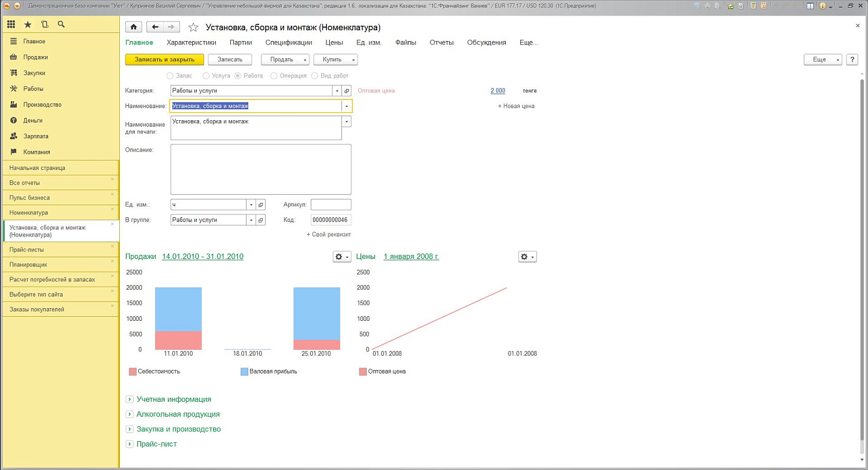Choose the Операция radio option
Viewport: 868px width, 470px height.
pyautogui.click(x=274, y=76)
